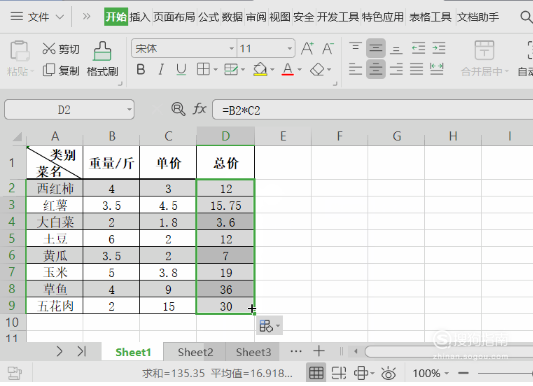Set vertical top alignment
The image size is (533, 386).
pyautogui.click(x=355, y=48)
